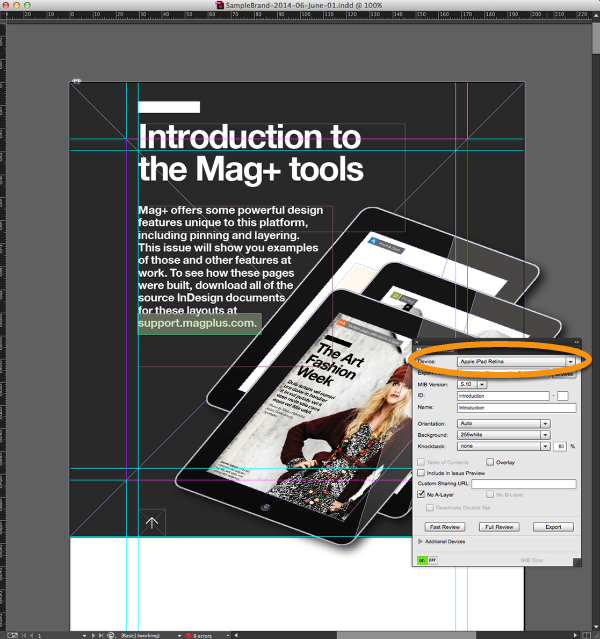Toggle the No B-Layer checkbox
Viewport: 600px width, 639px height.
(x=490, y=494)
